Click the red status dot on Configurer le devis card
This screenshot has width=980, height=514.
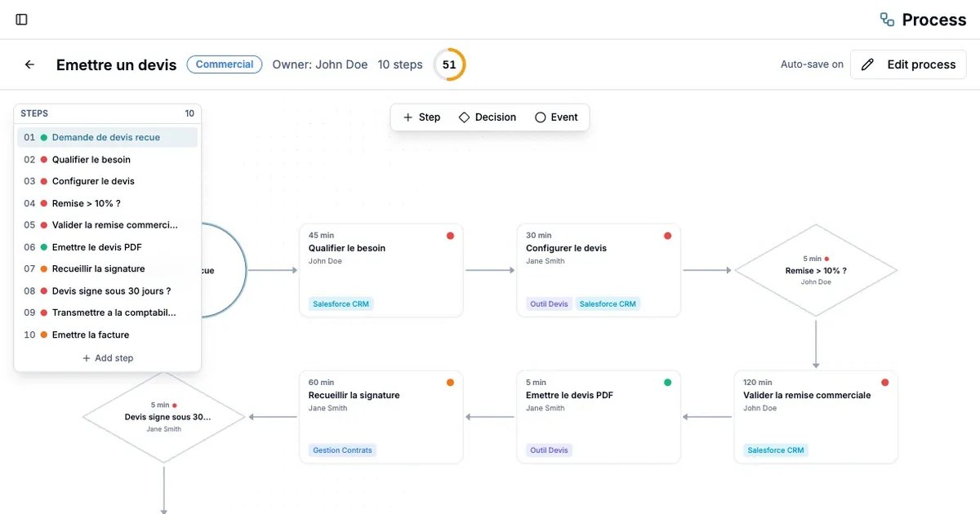[667, 236]
